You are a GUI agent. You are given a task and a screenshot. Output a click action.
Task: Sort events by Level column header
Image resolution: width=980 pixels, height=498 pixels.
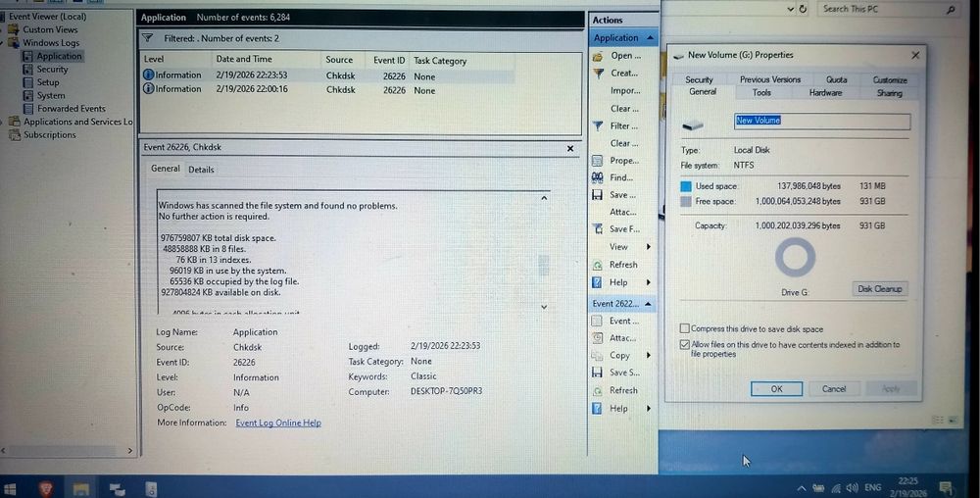pyautogui.click(x=154, y=60)
